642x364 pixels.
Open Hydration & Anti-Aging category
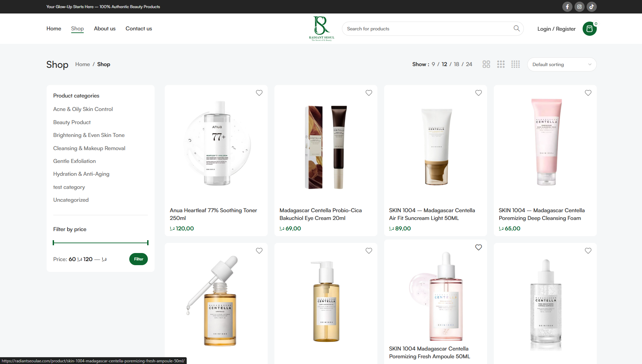coord(81,174)
